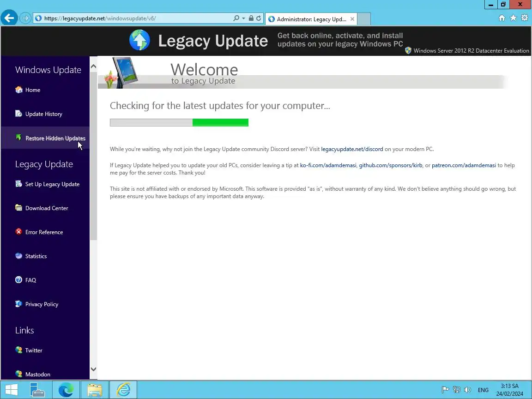Open Set Up Legacy Update item

[x=52, y=184]
